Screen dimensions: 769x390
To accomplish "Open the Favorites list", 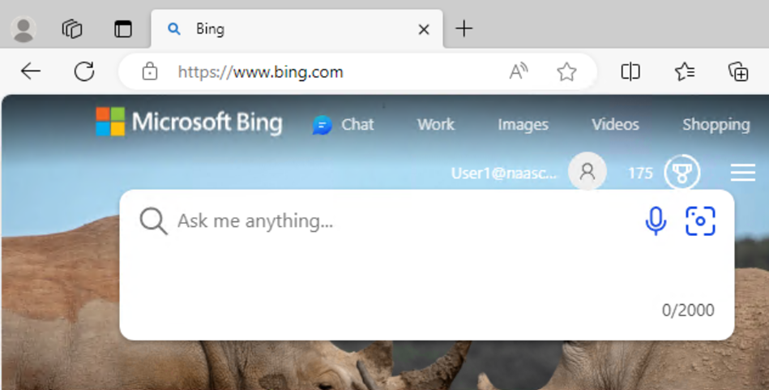I will 685,72.
